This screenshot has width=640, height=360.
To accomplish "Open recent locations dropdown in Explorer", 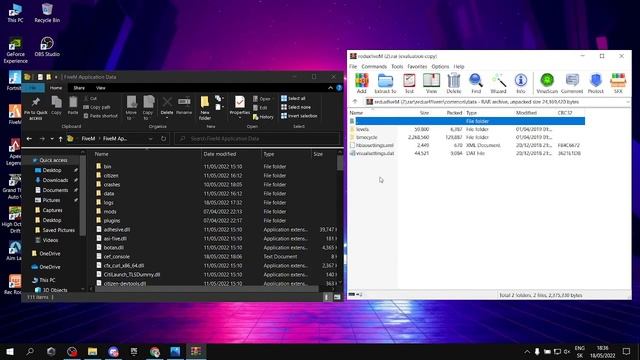I will pyautogui.click(x=52, y=139).
